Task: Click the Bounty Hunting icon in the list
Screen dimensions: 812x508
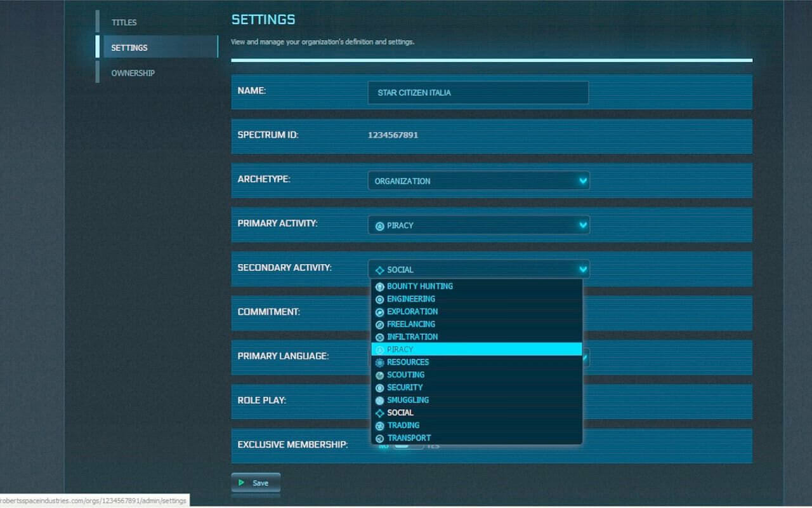Action: 379,286
